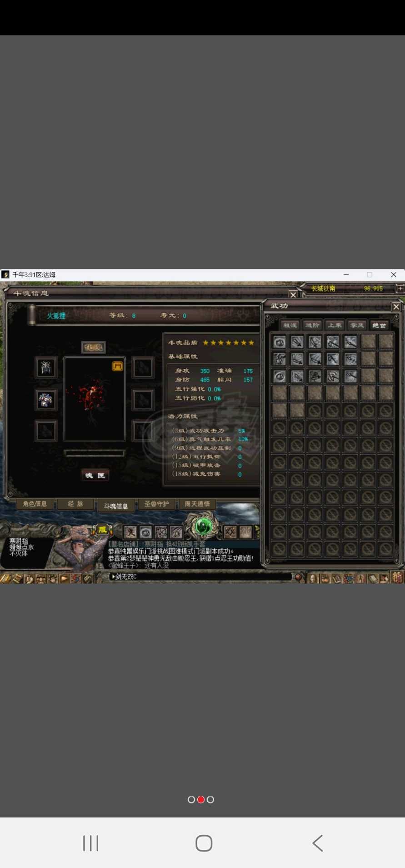The width and height of the screenshot is (405, 868).
Task: Click the plus button beside map coordinates
Action: 400,288
